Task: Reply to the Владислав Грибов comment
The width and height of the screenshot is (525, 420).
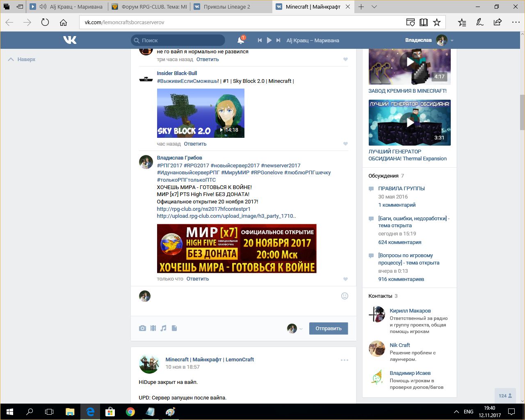Action: (x=198, y=279)
